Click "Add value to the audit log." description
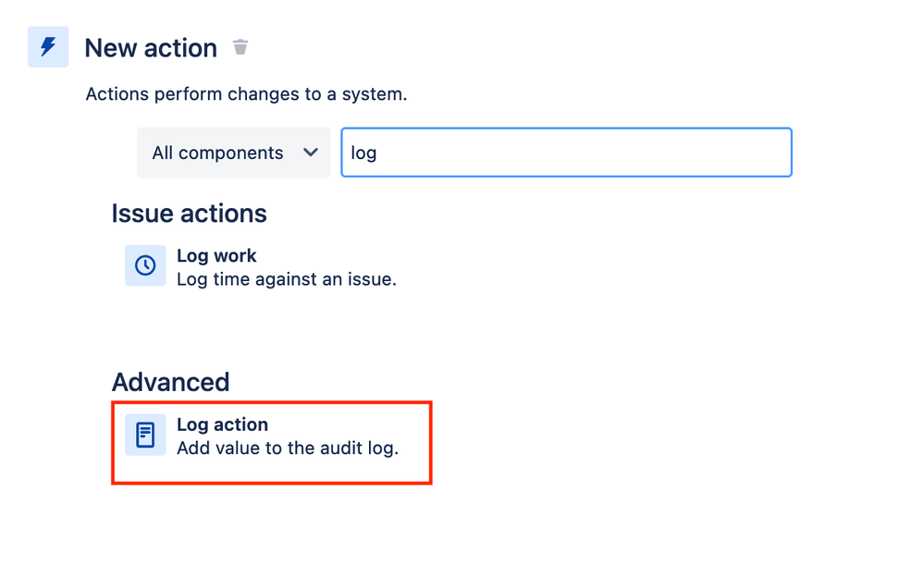 pos(288,448)
